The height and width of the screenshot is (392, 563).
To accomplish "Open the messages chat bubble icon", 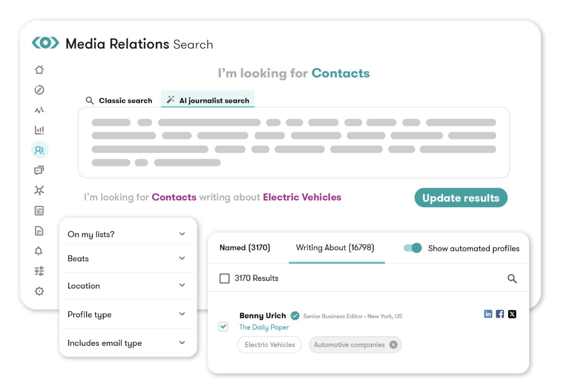I will point(39,170).
